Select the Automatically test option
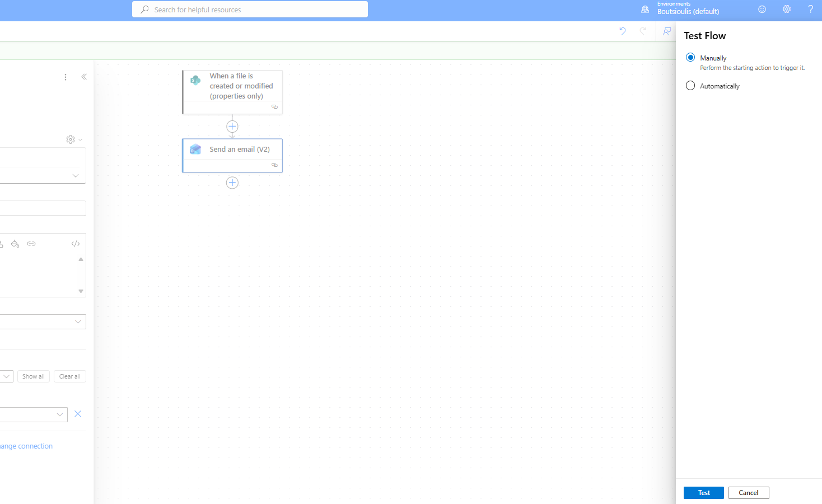The height and width of the screenshot is (504, 822). coord(690,86)
